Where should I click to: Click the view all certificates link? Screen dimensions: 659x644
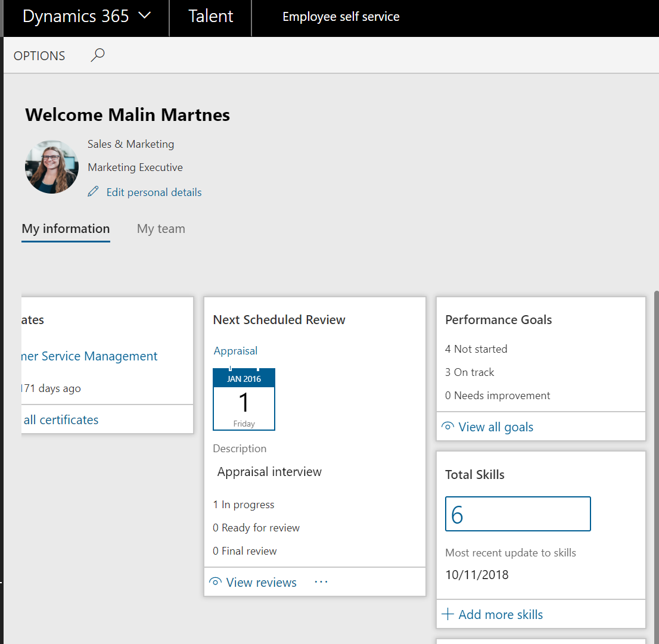61,420
